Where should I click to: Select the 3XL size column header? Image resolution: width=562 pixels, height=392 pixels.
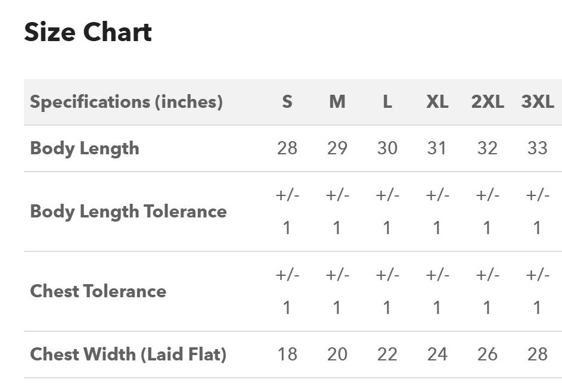click(538, 102)
